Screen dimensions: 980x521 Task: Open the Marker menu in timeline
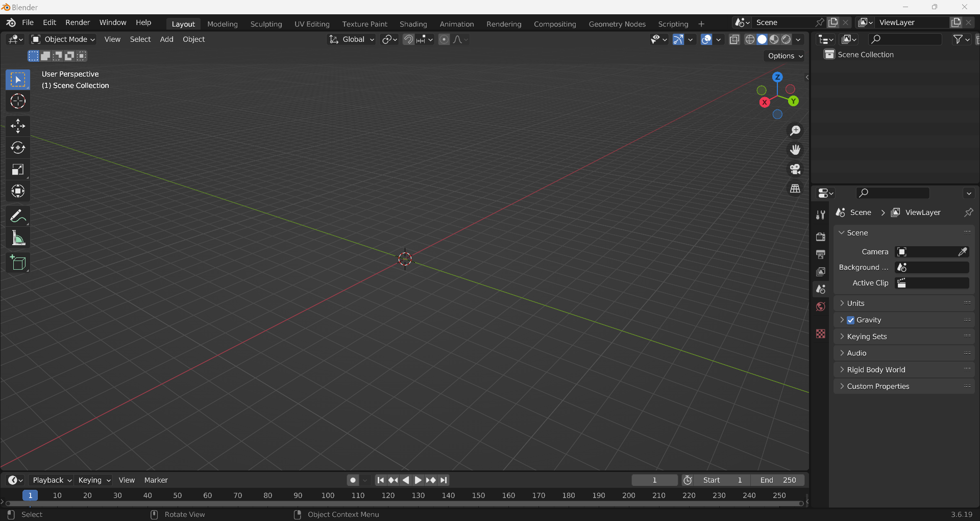156,480
